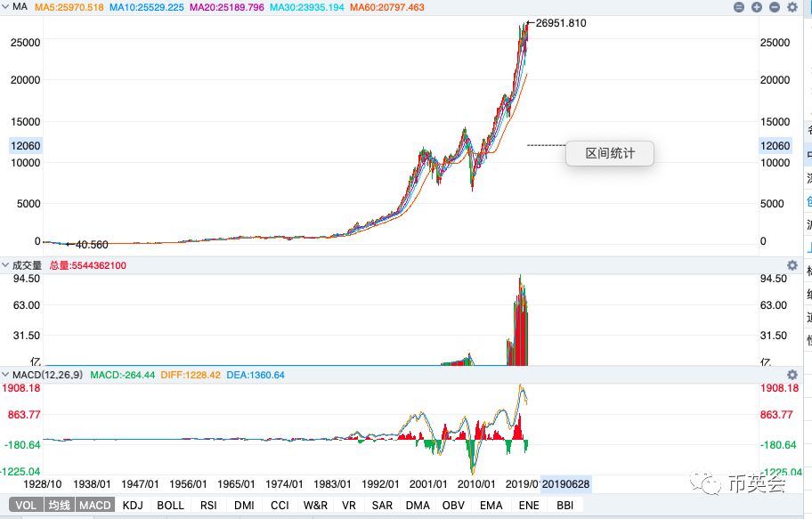
Task: Toggle the VOL indicator tab
Action: point(26,505)
